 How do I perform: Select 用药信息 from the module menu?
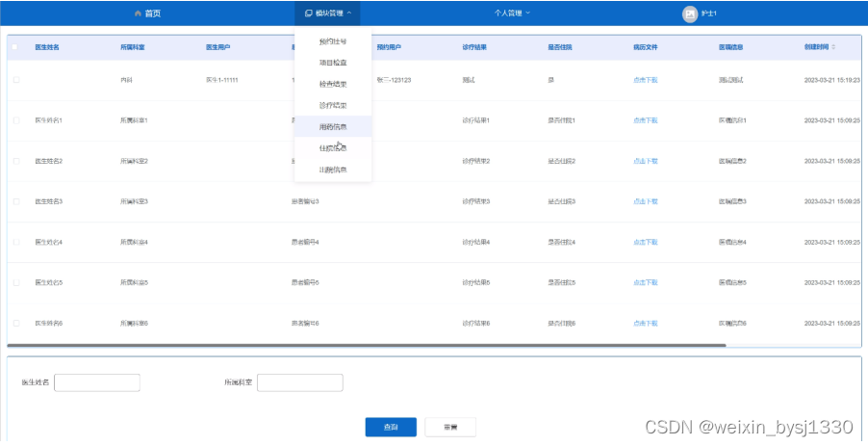pyautogui.click(x=333, y=127)
